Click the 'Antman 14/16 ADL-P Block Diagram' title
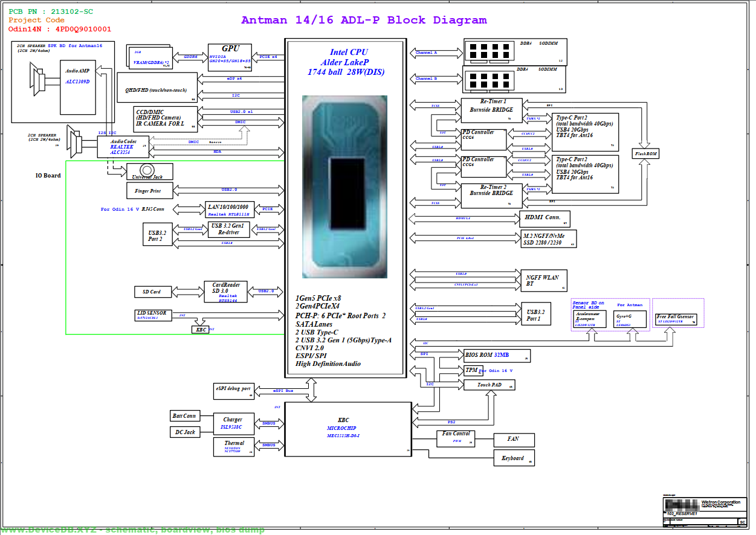Screen dimensions: 756x535 coord(364,20)
